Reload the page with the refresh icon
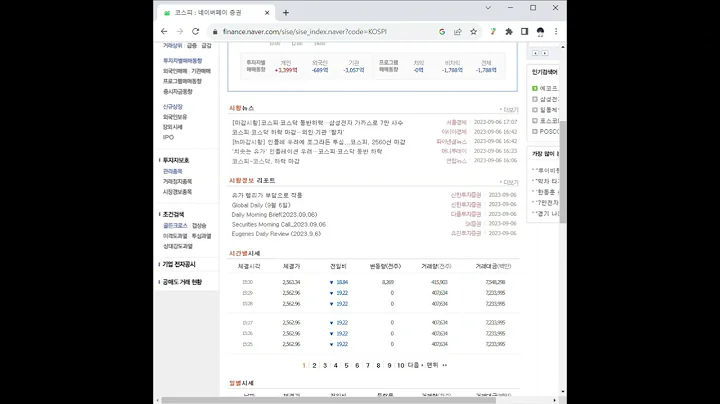The height and width of the screenshot is (404, 720). coord(196,31)
